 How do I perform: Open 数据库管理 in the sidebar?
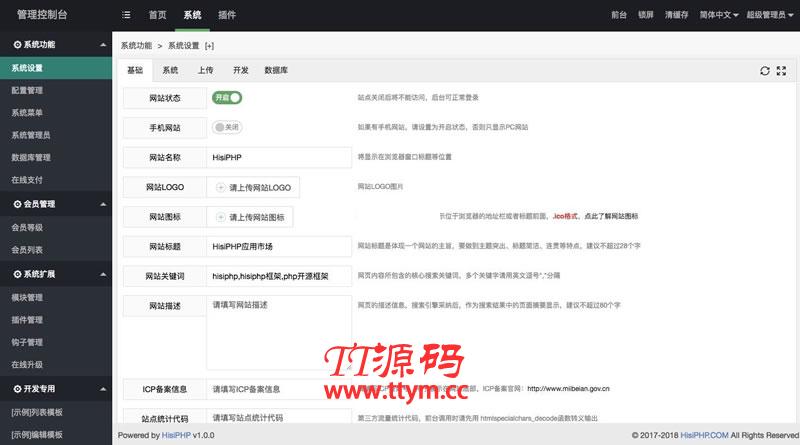(x=56, y=158)
